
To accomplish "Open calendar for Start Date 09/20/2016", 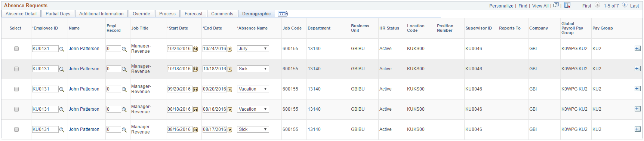I will pyautogui.click(x=195, y=89).
